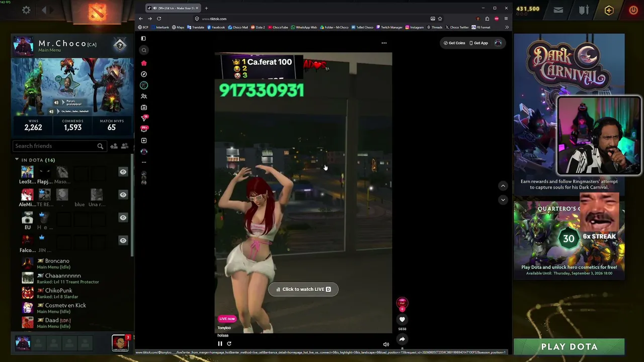Click the gold Dota Plus icon
The height and width of the screenshot is (362, 644).
point(609,10)
